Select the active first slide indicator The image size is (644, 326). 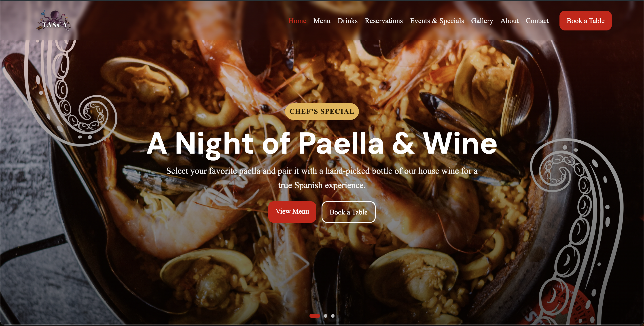click(x=314, y=316)
